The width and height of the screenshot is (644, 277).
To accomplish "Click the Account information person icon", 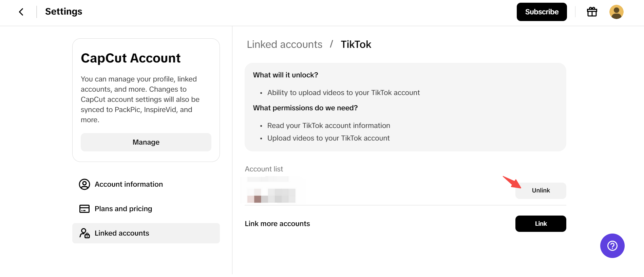I will [x=84, y=184].
